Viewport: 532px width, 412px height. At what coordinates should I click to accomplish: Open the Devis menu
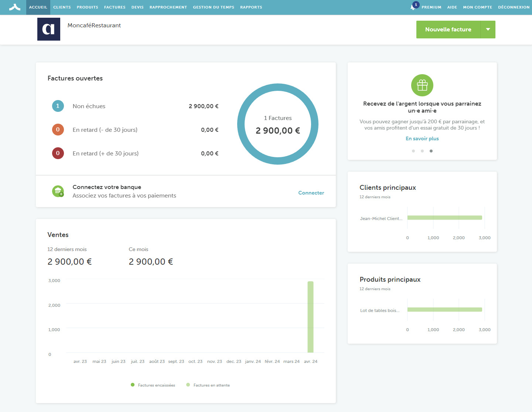click(x=137, y=7)
